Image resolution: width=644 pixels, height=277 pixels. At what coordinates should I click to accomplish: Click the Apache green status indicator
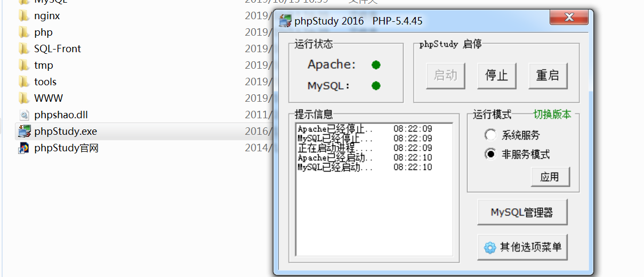point(376,65)
